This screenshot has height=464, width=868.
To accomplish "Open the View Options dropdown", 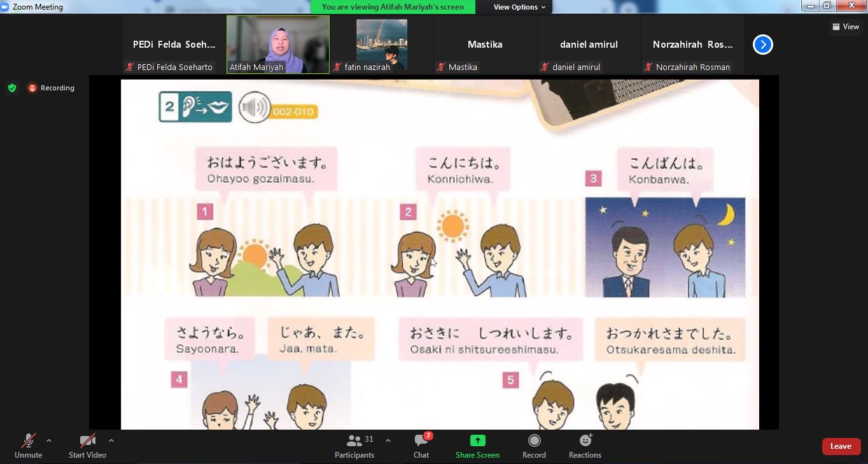I will click(519, 7).
